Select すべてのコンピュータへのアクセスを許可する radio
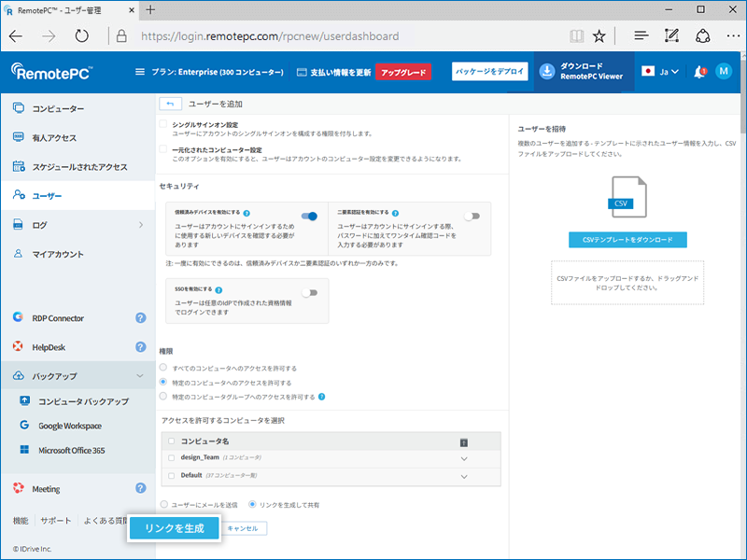The width and height of the screenshot is (747, 560). pos(162,367)
